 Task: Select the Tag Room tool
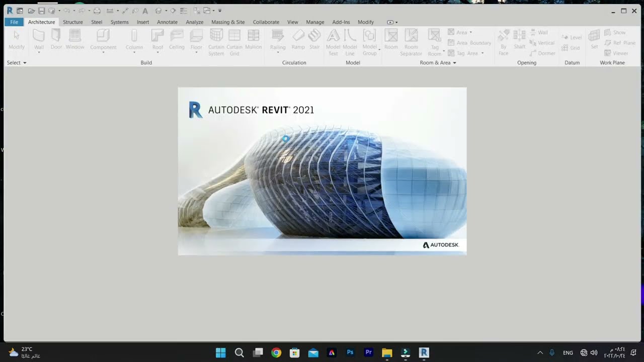click(435, 42)
